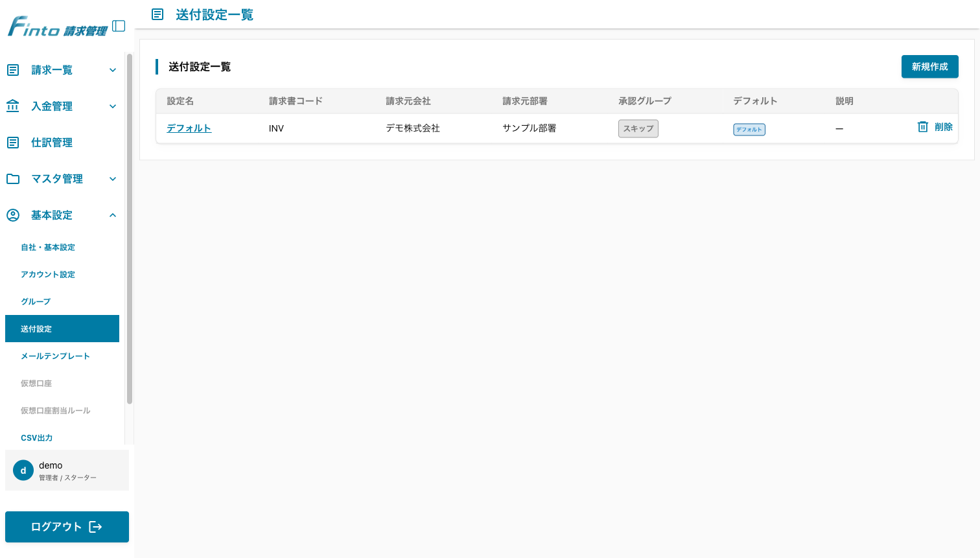This screenshot has height=558, width=980.
Task: Click the 説明 column header
Action: coord(845,101)
